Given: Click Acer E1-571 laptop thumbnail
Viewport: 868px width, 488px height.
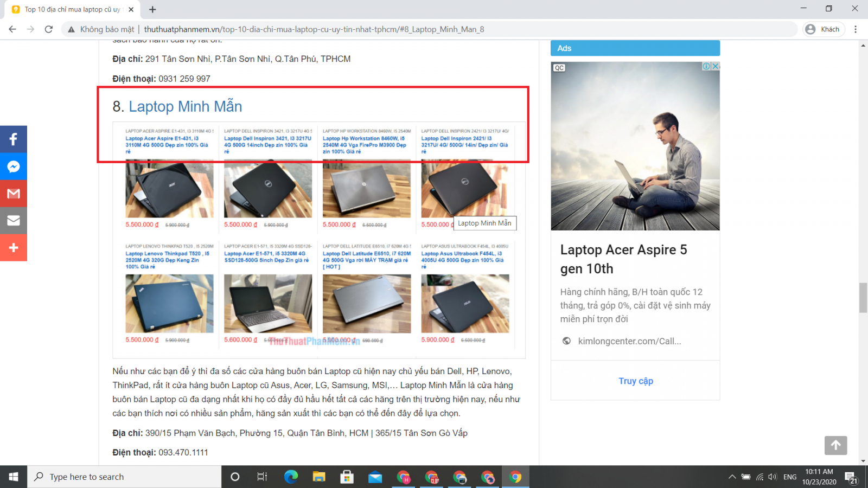Looking at the screenshot, I should 268,304.
